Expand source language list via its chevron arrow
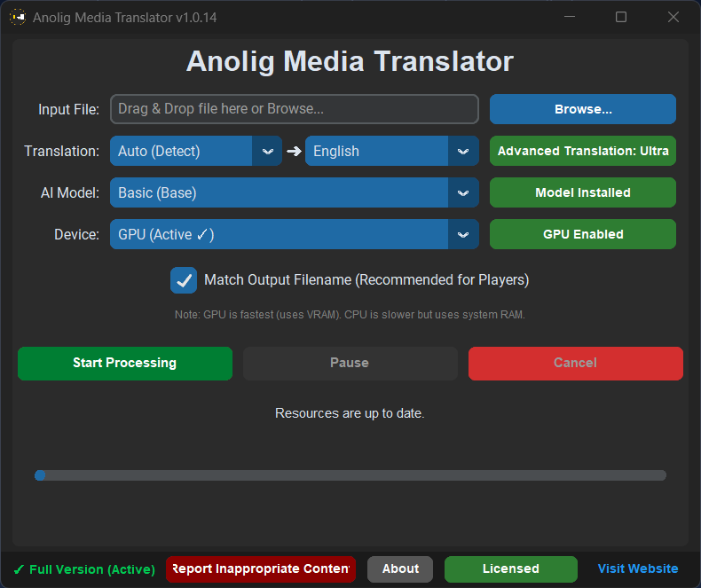The width and height of the screenshot is (701, 588). pos(267,151)
